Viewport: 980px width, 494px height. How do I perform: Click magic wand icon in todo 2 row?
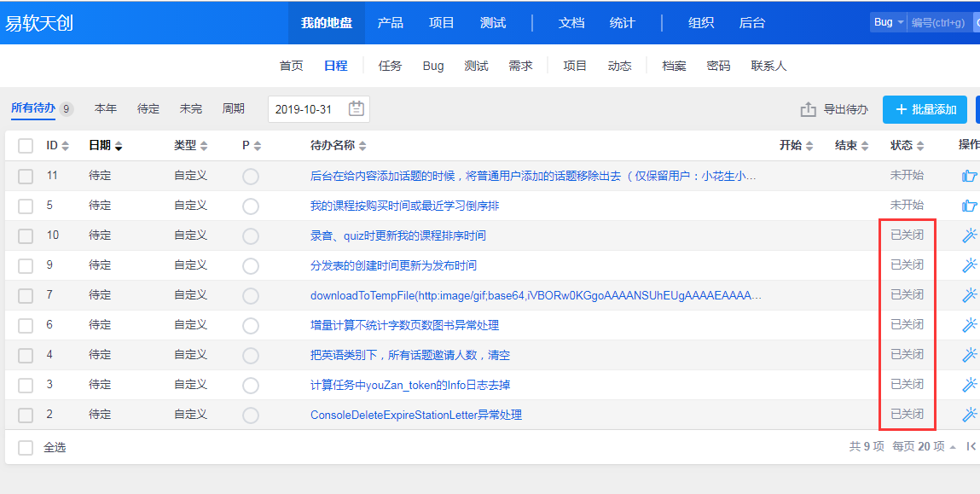[x=969, y=415]
